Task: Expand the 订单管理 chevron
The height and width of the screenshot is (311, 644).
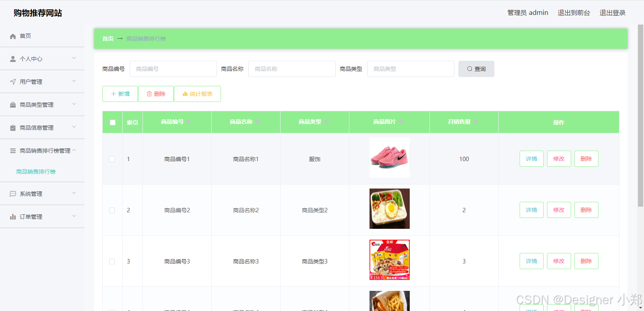Action: tap(74, 216)
